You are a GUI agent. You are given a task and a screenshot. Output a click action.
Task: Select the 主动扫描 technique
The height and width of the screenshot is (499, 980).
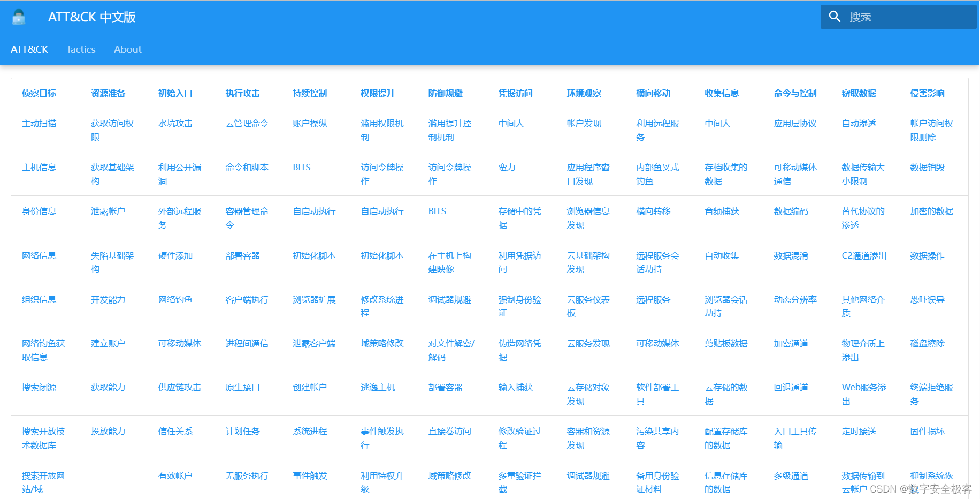tap(39, 123)
